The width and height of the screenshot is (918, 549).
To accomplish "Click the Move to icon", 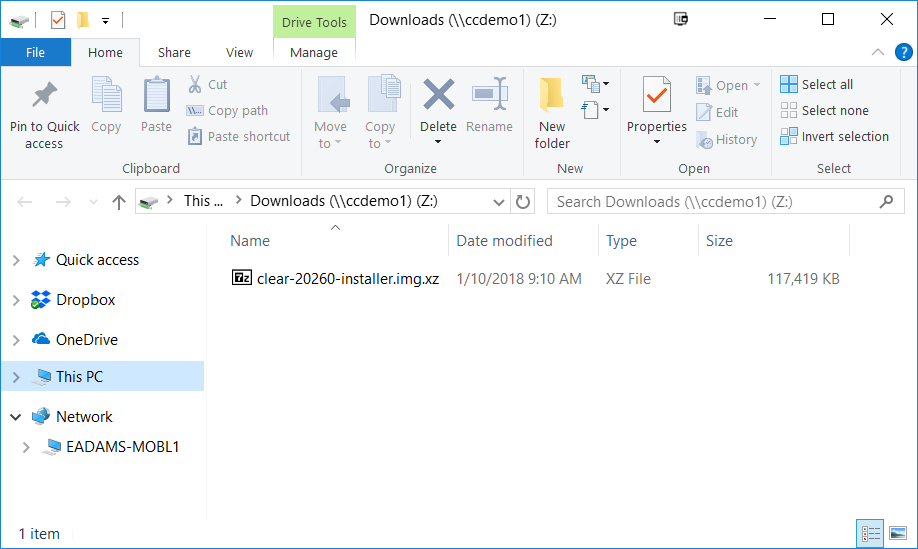I will (x=333, y=94).
